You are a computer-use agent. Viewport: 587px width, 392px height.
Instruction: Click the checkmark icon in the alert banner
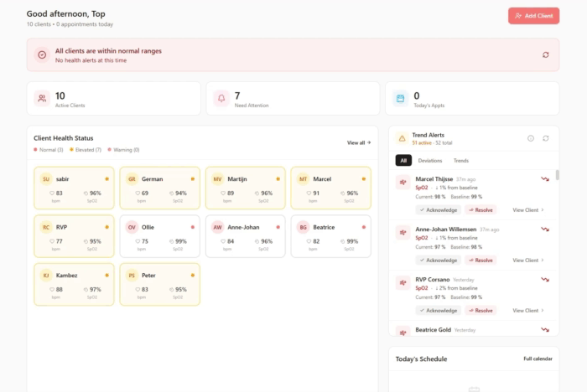point(42,55)
